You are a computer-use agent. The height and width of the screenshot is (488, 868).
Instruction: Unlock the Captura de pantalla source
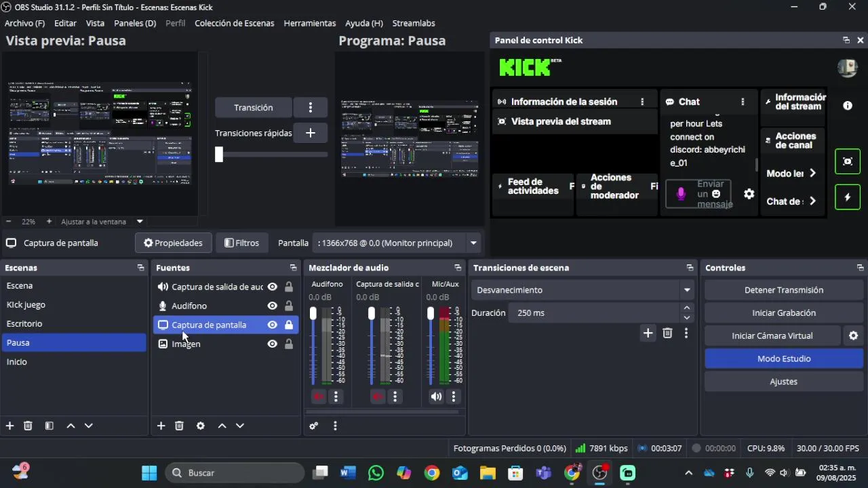pyautogui.click(x=289, y=325)
